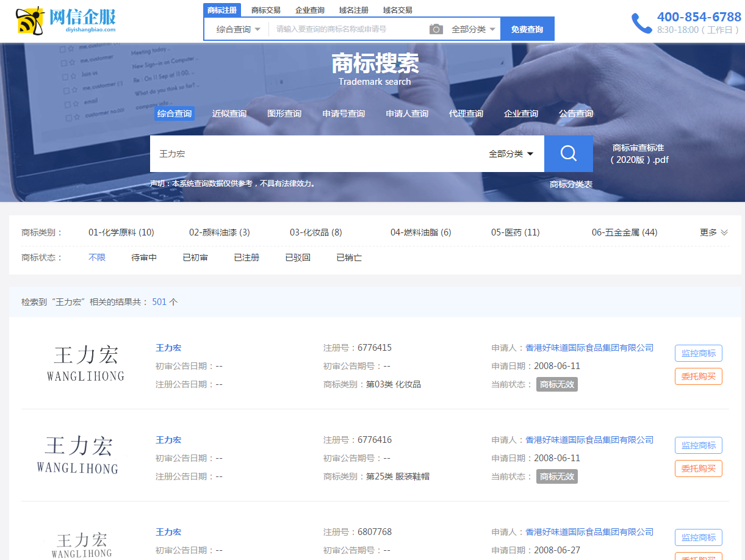Screen dimensions: 745x560
Task: Click 监控商标 for registration 6776415
Action: point(699,353)
